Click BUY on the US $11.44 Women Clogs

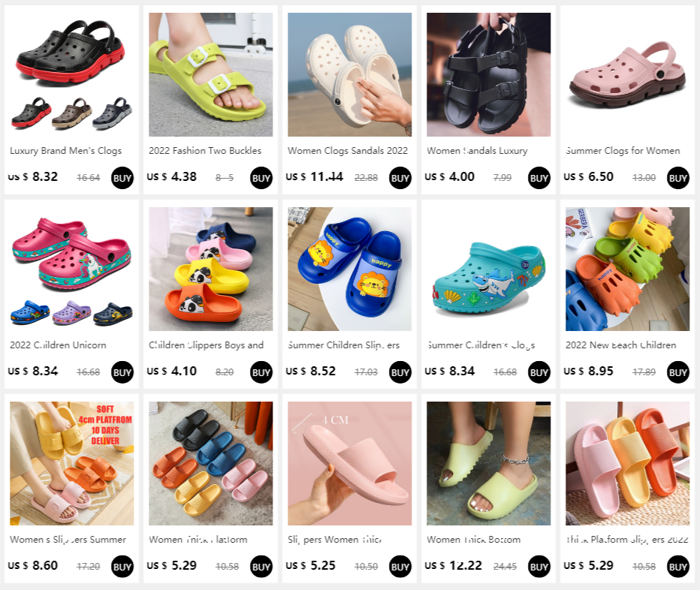[400, 178]
